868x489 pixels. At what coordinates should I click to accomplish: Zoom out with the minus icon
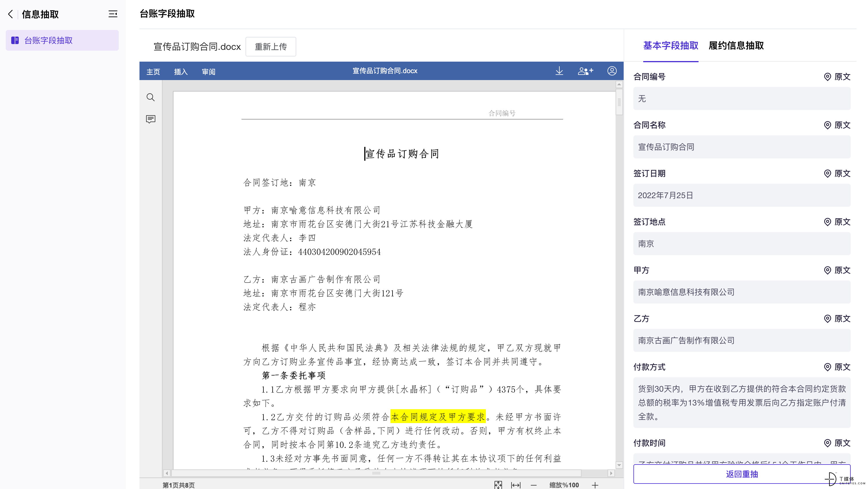coord(533,485)
